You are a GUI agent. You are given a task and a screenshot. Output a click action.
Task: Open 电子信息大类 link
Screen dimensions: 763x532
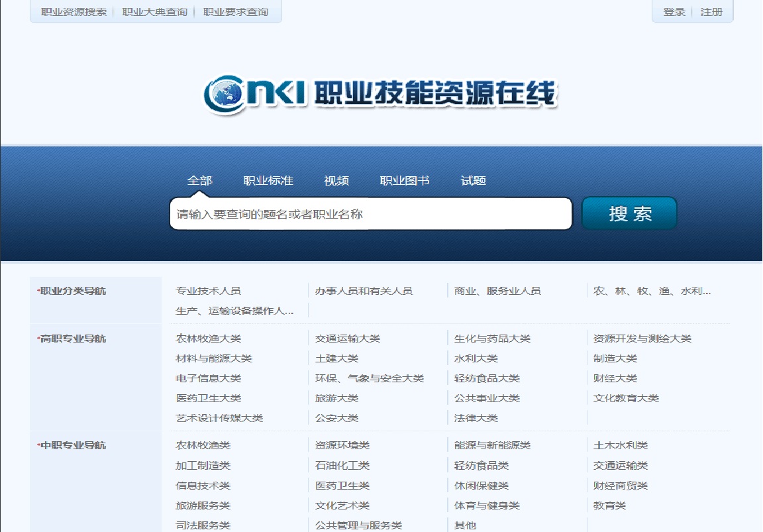click(x=208, y=379)
